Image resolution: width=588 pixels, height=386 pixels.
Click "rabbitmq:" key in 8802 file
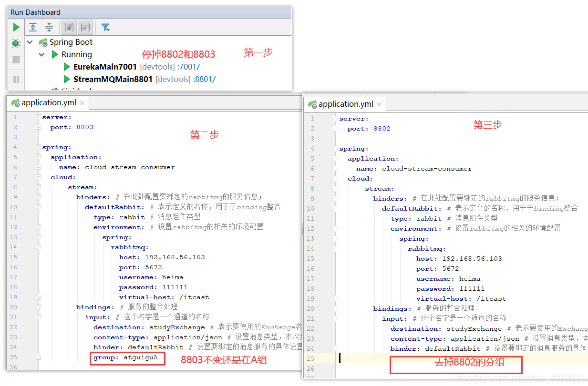[x=427, y=249]
